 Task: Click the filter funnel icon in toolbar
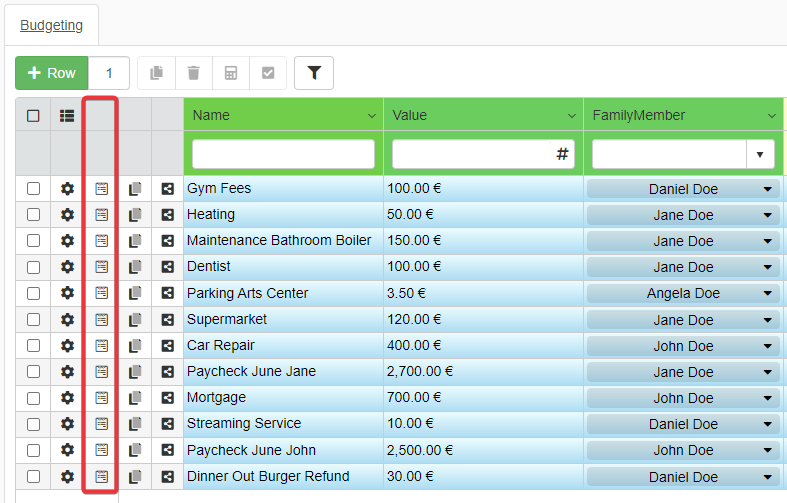(x=314, y=73)
